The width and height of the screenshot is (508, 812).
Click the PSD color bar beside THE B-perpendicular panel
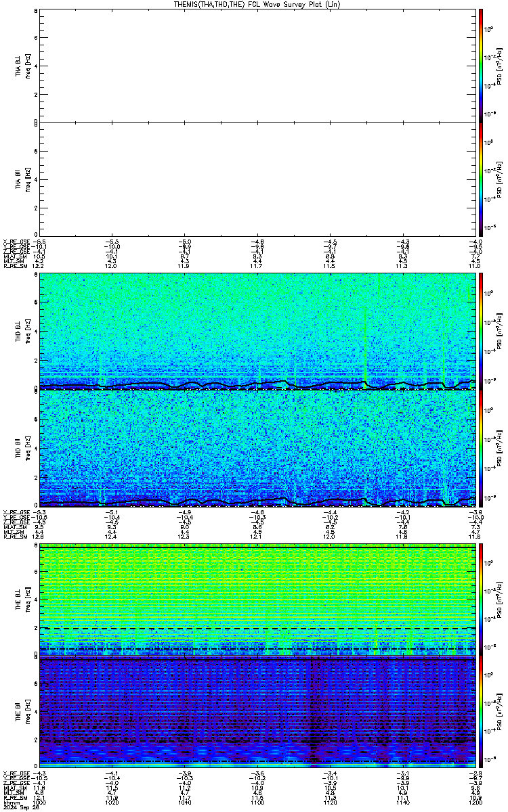tap(481, 600)
